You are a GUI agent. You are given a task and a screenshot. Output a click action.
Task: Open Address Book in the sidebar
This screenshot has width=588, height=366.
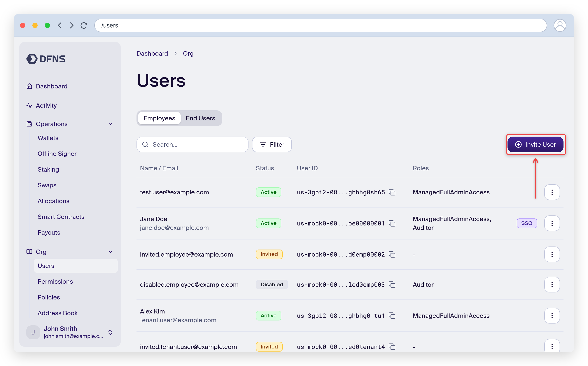58,313
